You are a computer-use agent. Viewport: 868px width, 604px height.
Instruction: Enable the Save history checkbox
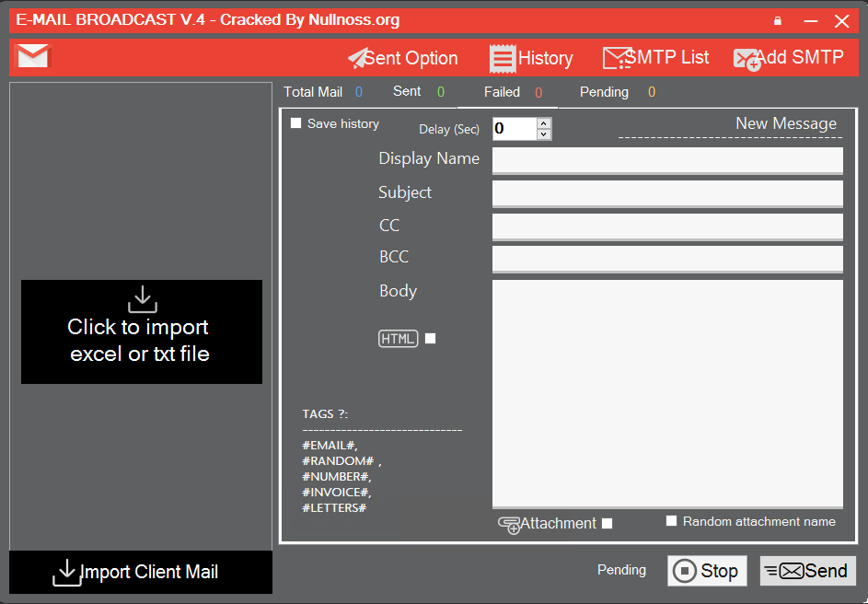coord(296,122)
